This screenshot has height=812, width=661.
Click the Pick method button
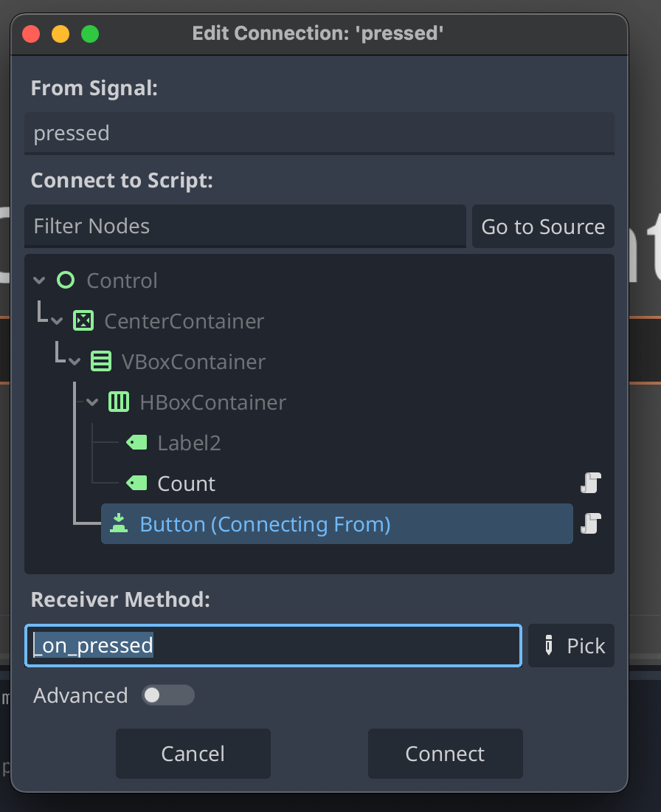coord(571,646)
